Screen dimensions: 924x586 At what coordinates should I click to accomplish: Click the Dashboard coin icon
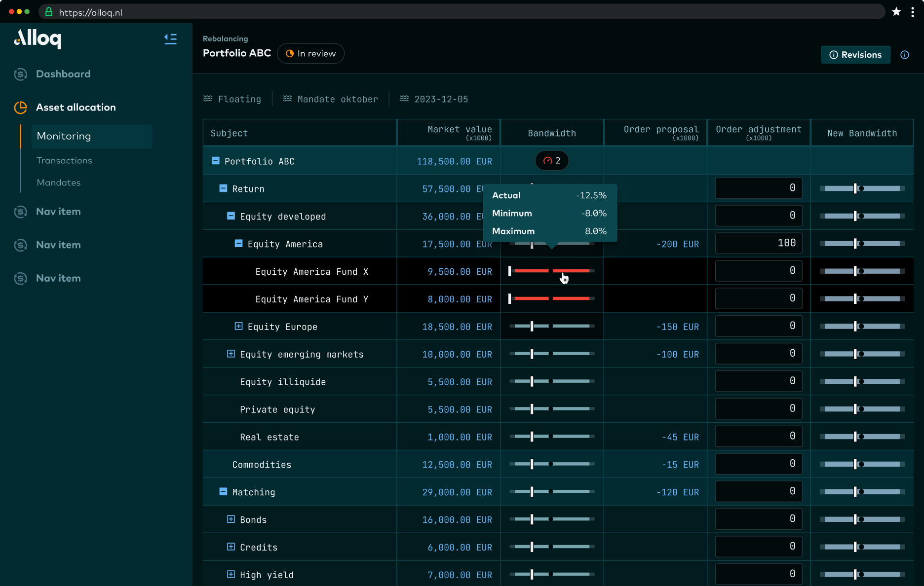20,74
